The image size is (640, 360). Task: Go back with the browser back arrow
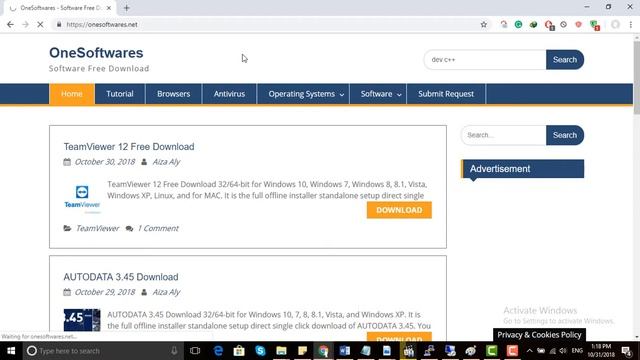(10, 24)
